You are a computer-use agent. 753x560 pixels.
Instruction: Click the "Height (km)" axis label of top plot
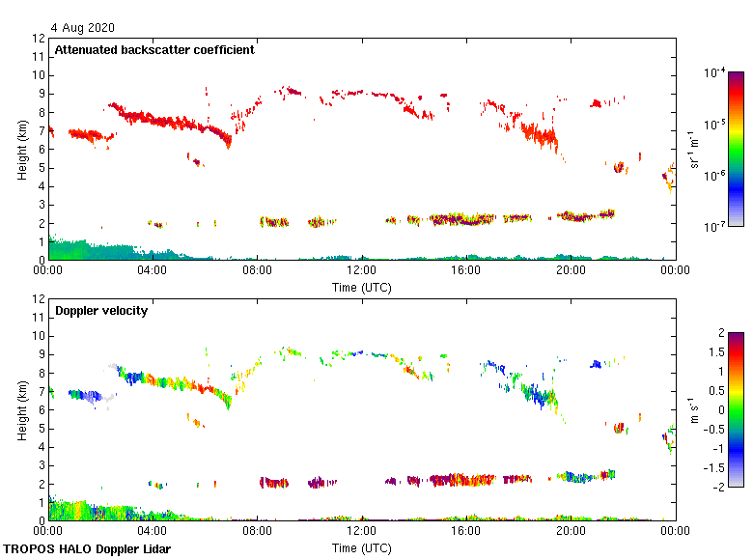pyautogui.click(x=22, y=150)
